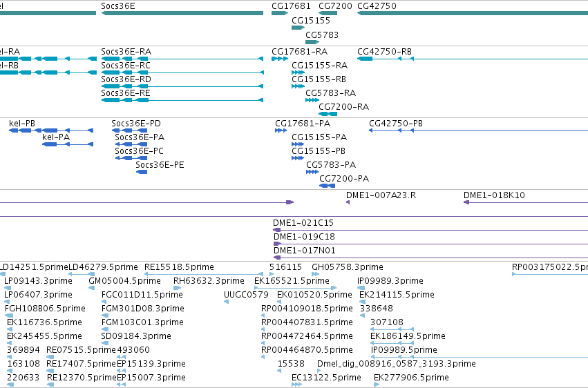Click protein Socs36E-PE

160,165
